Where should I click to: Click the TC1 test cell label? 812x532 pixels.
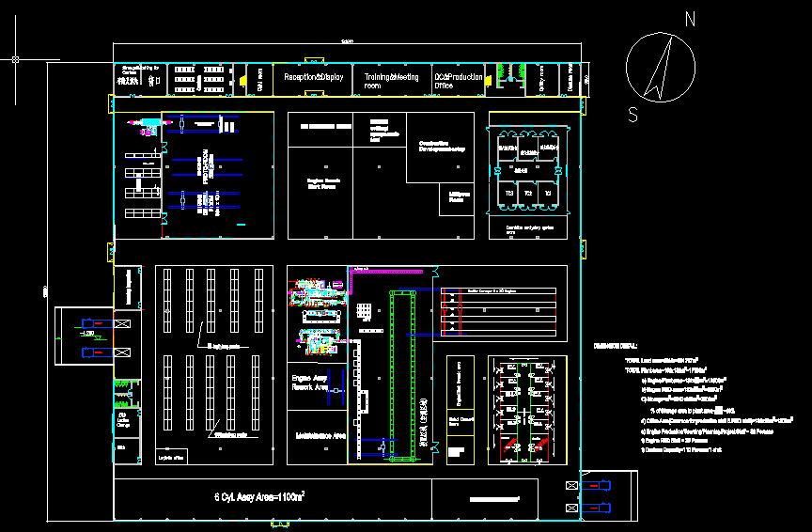547,194
